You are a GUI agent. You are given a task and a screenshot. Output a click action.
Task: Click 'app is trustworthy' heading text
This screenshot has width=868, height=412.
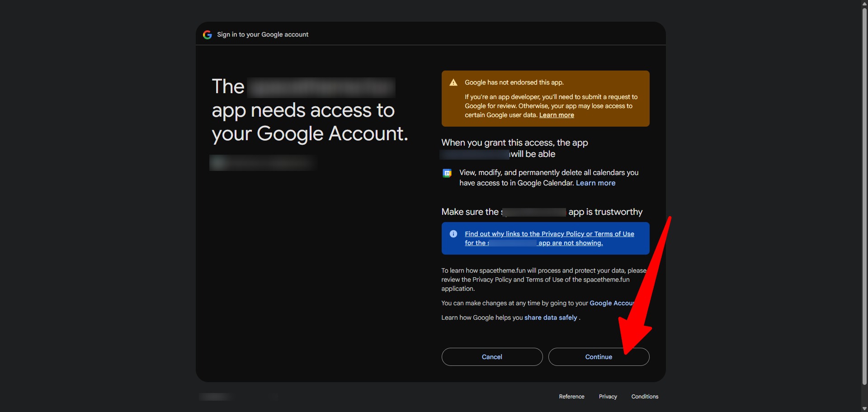point(605,212)
